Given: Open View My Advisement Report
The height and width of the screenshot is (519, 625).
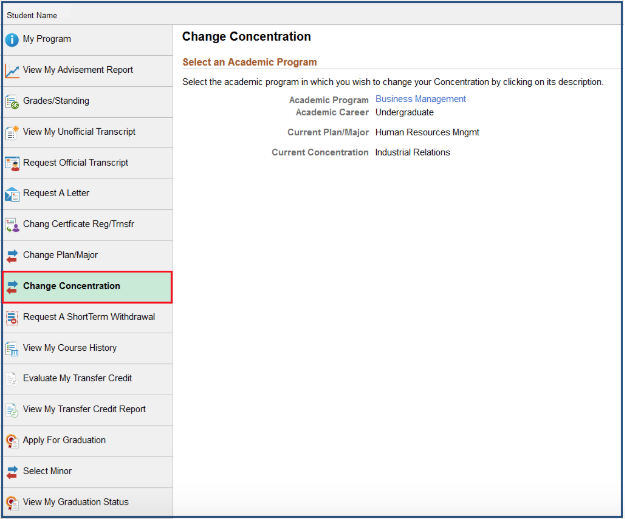Looking at the screenshot, I should coord(78,70).
